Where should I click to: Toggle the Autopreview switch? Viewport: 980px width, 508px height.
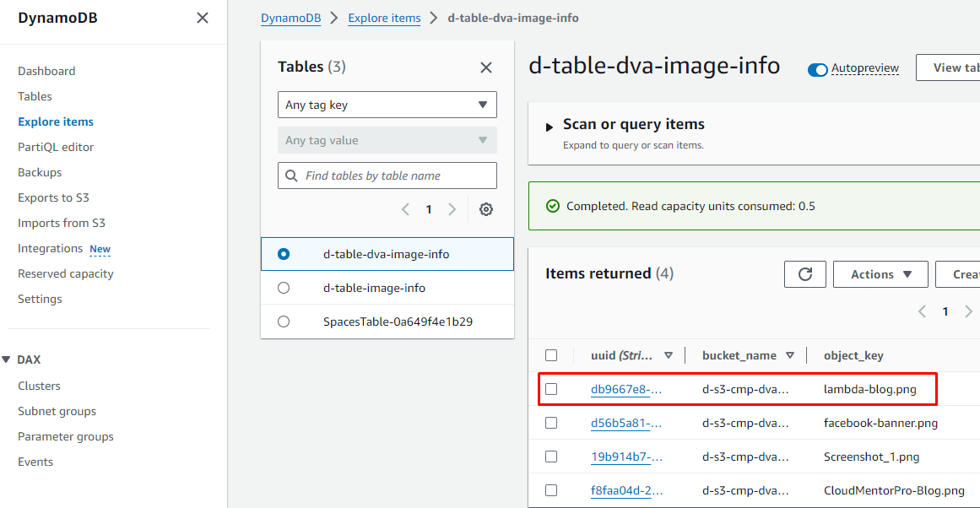[x=817, y=69]
